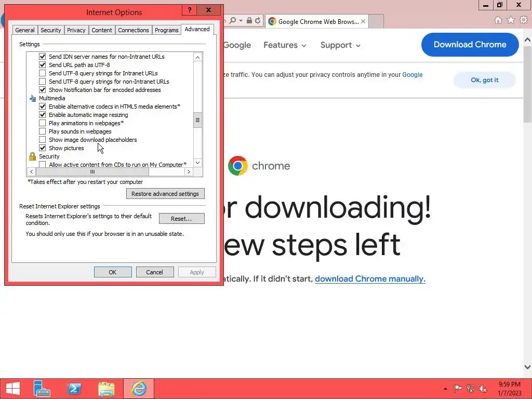The width and height of the screenshot is (532, 399).
Task: Click the Reset... button
Action: [181, 219]
